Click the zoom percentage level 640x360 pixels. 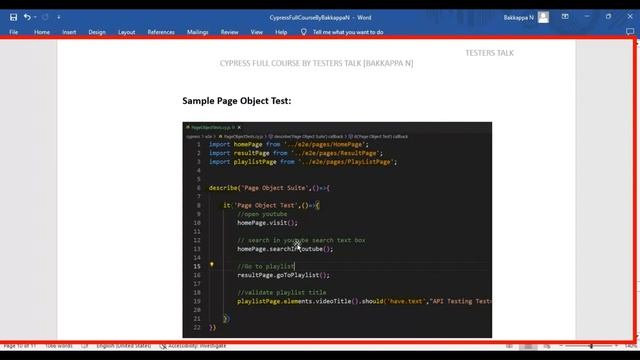pos(631,346)
